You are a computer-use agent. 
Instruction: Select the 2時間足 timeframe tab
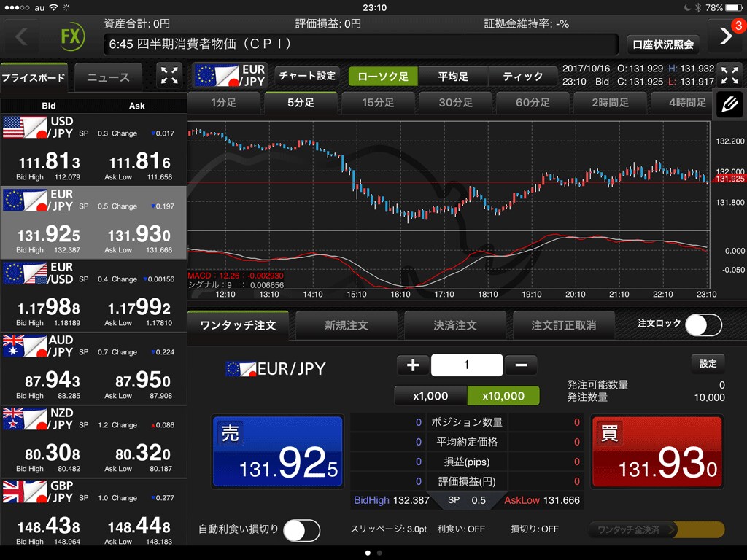pyautogui.click(x=611, y=103)
